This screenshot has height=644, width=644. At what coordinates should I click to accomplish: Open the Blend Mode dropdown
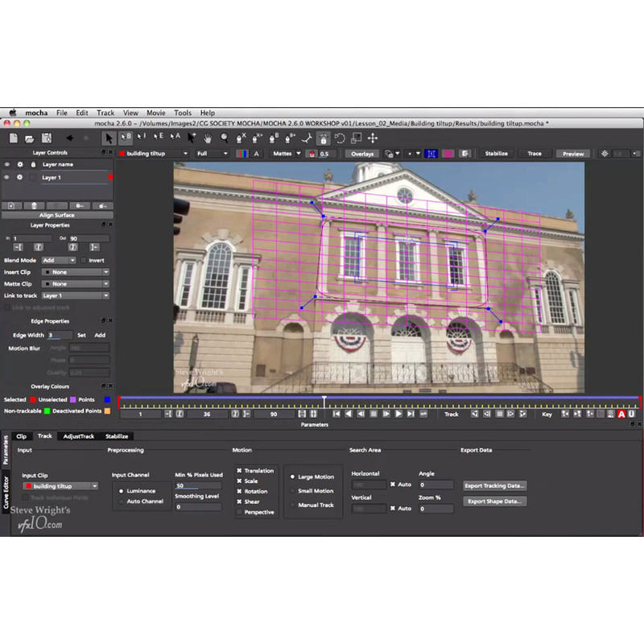pos(60,261)
